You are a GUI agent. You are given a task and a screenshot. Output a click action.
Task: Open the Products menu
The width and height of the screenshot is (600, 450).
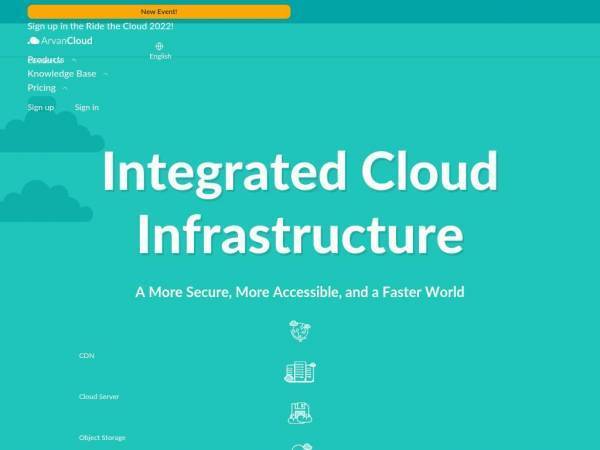46,60
